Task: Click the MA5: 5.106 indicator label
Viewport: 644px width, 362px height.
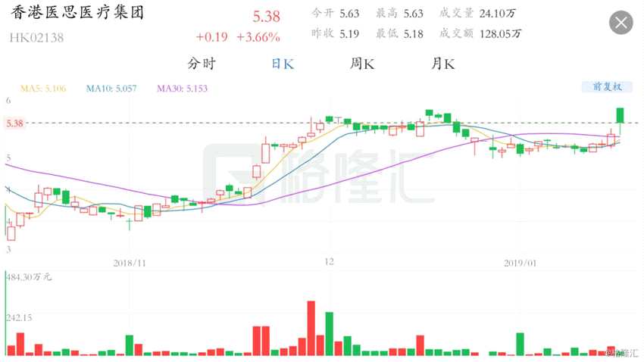Action: 43,89
